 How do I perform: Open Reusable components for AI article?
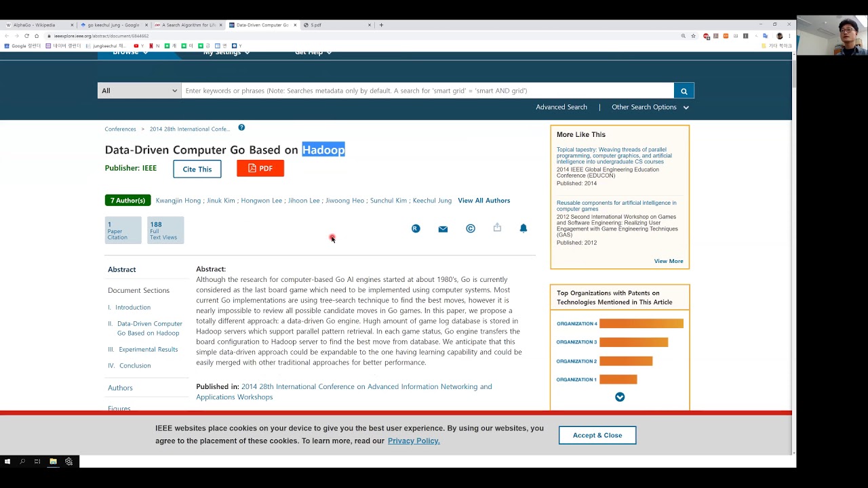(x=616, y=206)
